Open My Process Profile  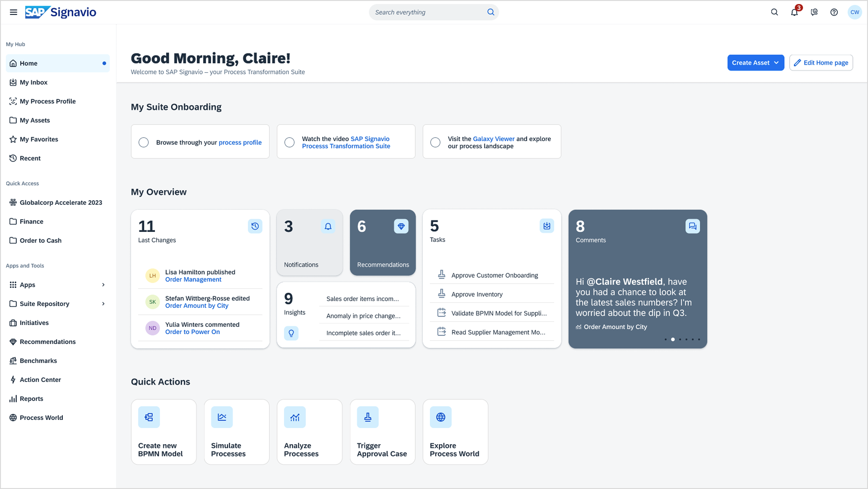(58, 101)
